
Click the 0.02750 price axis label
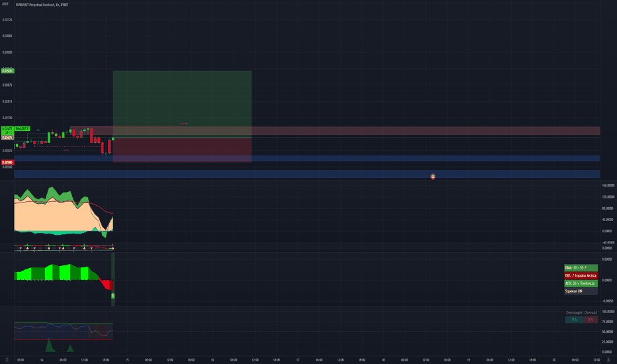(x=7, y=118)
